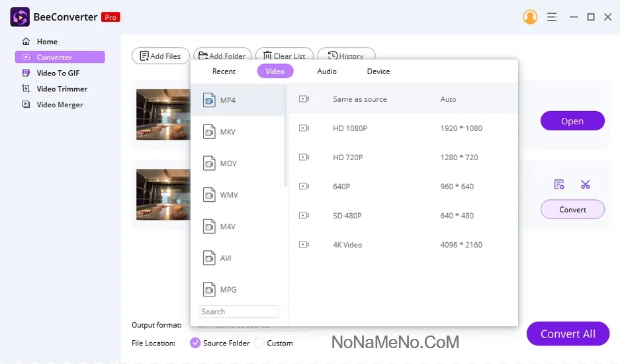Pick AVI format in format list
The image size is (620, 364).
(x=226, y=258)
